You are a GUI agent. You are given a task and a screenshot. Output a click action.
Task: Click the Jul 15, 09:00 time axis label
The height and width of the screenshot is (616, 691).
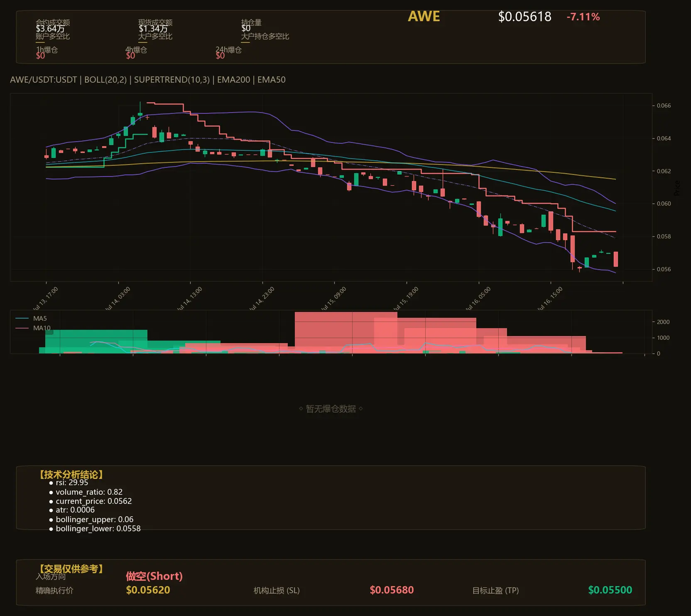click(x=333, y=299)
